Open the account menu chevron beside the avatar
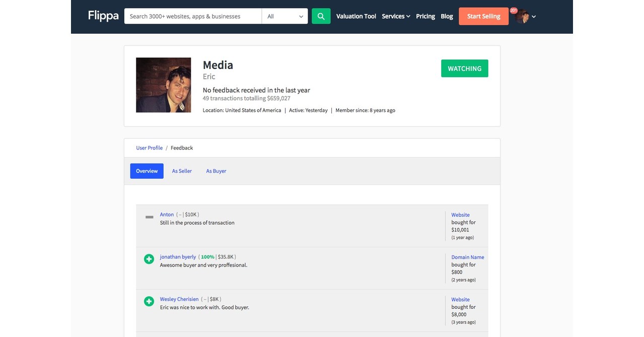The image size is (644, 337). 534,16
